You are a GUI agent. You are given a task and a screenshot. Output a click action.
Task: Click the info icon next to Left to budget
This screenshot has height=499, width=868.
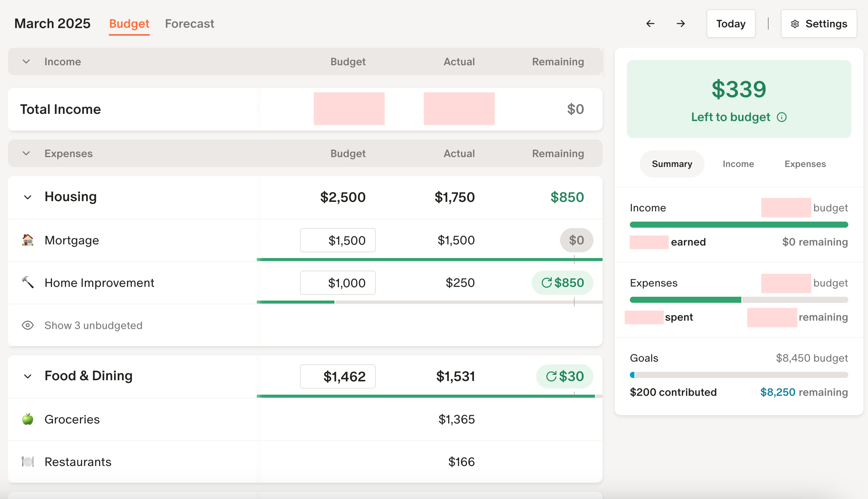coord(782,117)
